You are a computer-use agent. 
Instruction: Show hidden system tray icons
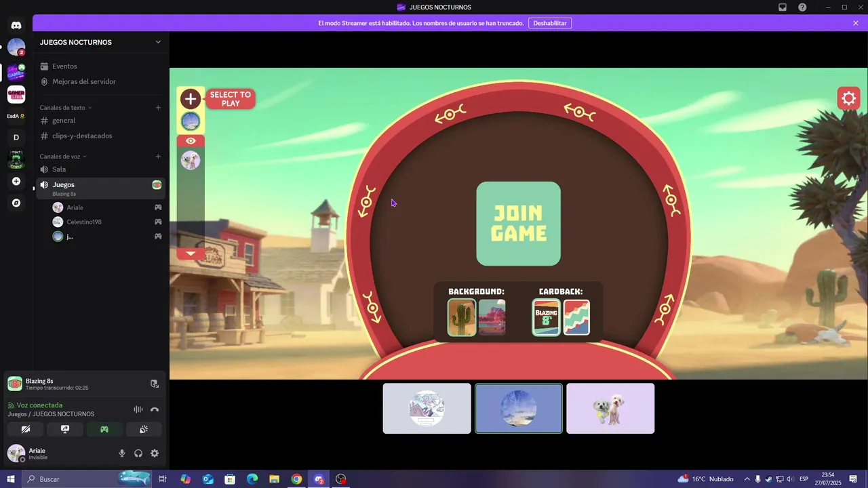pyautogui.click(x=747, y=479)
